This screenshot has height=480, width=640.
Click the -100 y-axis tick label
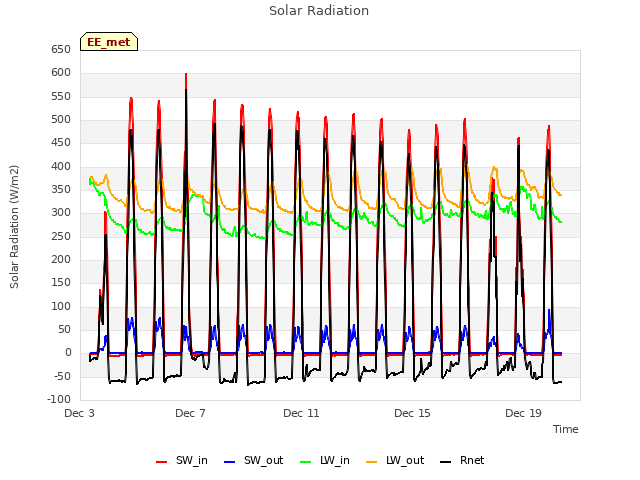click(59, 400)
